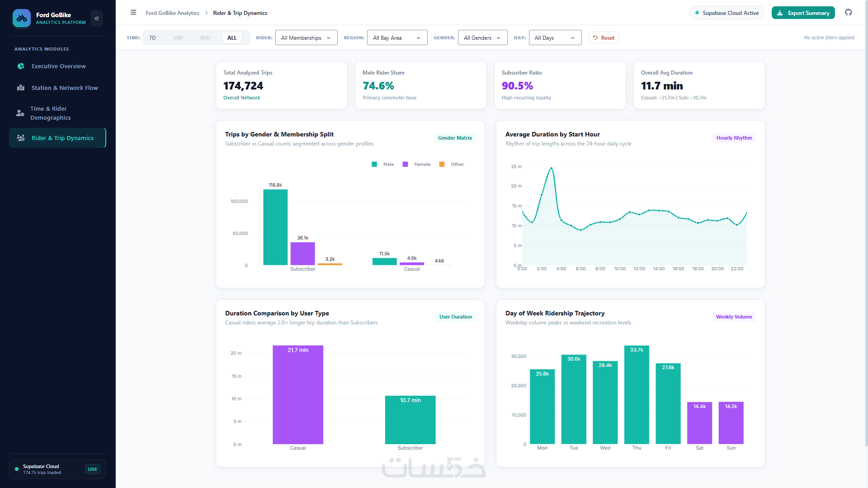Click the purple Female color swatch in legend
The image size is (868, 488).
pos(406,164)
